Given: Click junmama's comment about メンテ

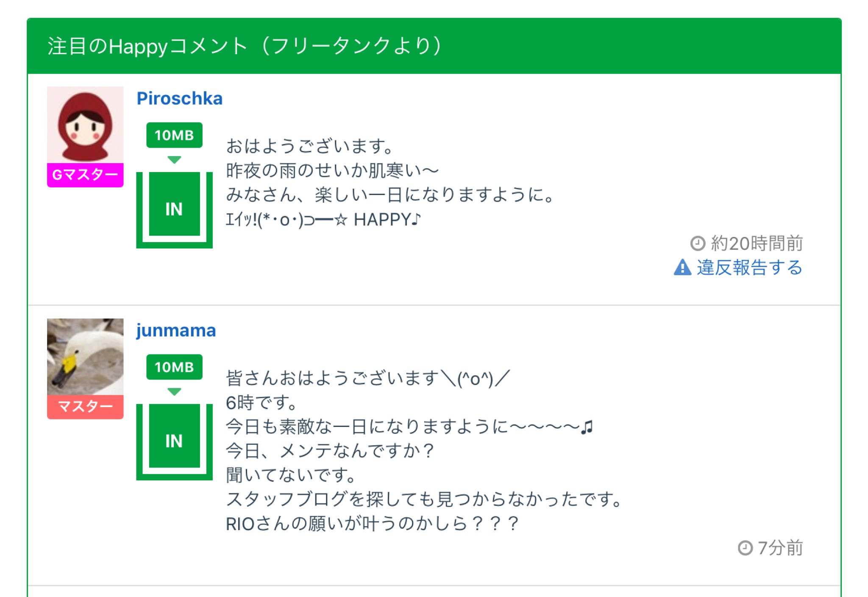Looking at the screenshot, I should click(330, 451).
